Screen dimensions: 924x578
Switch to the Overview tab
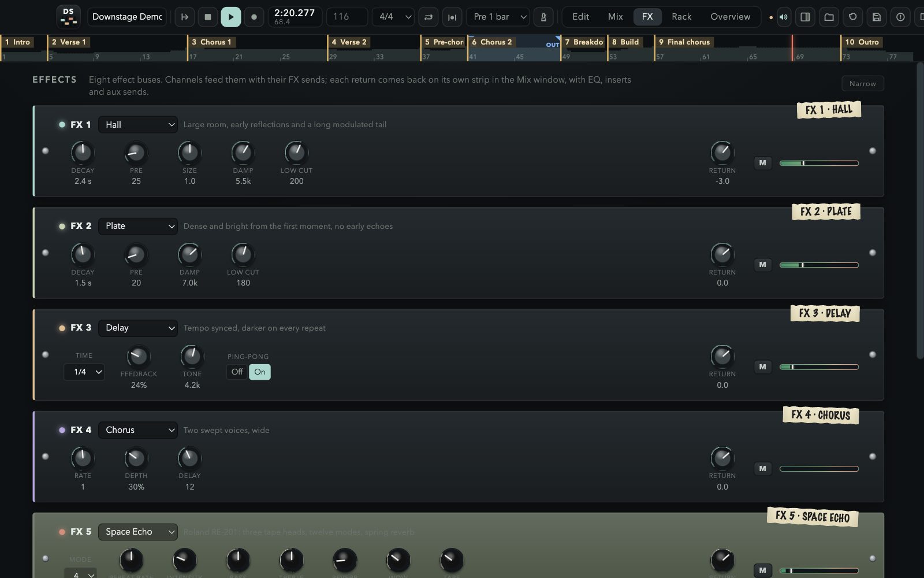(x=731, y=17)
